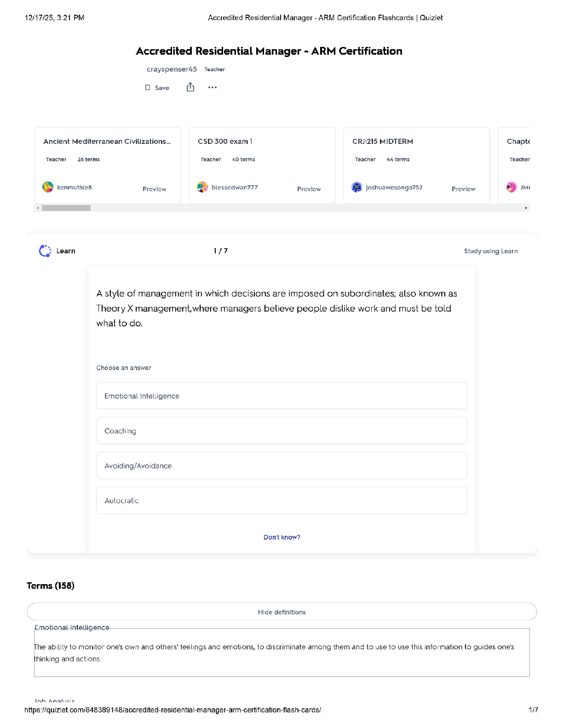This screenshot has height=728, width=563.
Task: Click blessedwan777's avatar icon
Action: point(202,187)
